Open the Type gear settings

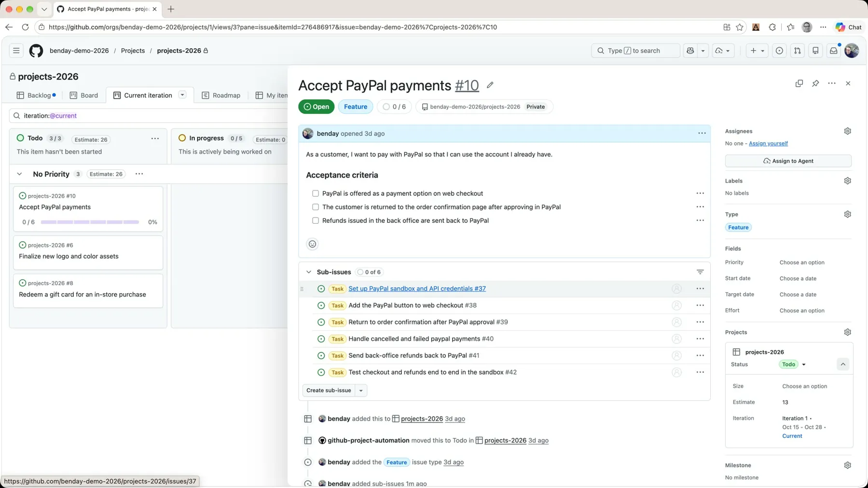[x=847, y=214]
